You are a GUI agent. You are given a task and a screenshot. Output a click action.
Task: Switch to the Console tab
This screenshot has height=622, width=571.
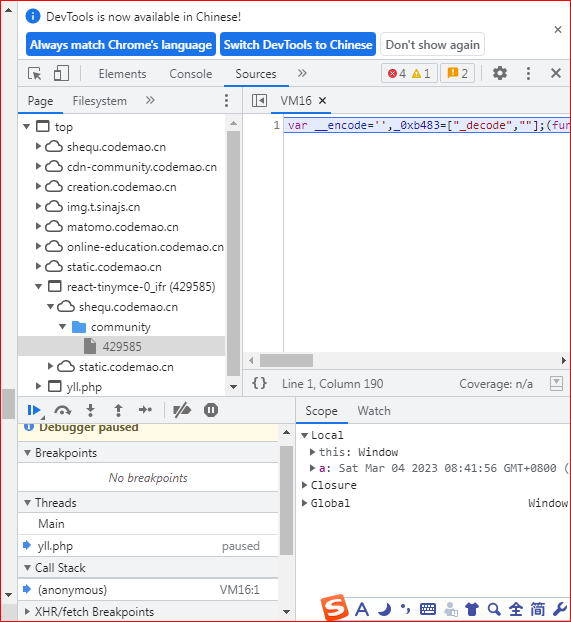pos(190,74)
